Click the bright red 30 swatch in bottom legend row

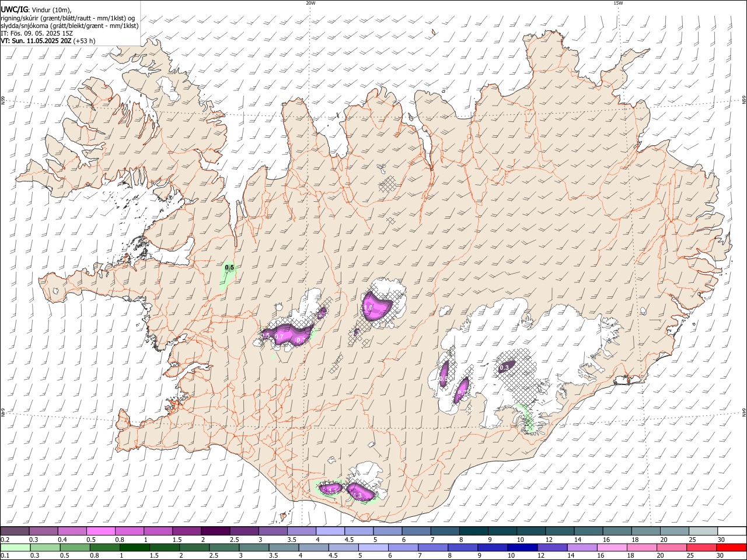(731, 547)
